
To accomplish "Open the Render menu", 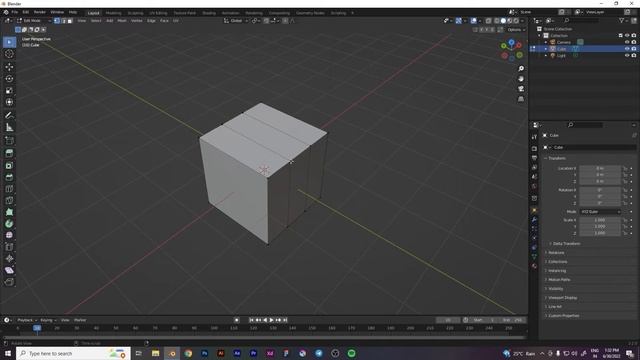I will (40, 12).
